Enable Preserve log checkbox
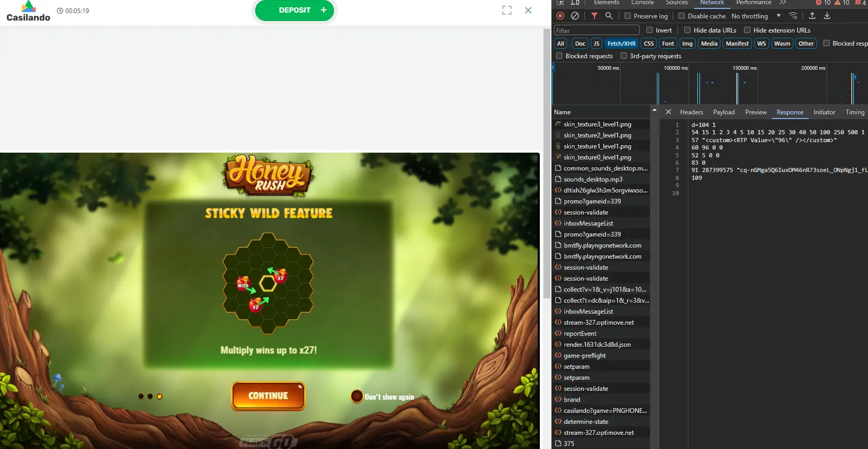868x449 pixels. [628, 16]
